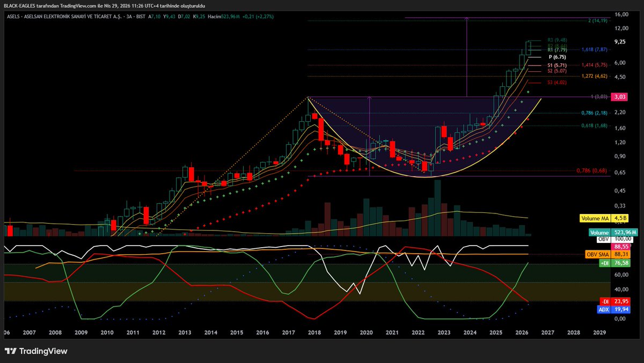The height and width of the screenshot is (363, 644).
Task: Click the 2026 year on the time axis
Action: point(521,333)
